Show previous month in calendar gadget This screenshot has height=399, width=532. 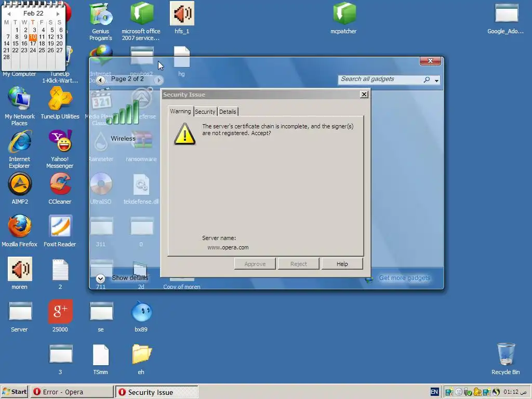tap(9, 14)
